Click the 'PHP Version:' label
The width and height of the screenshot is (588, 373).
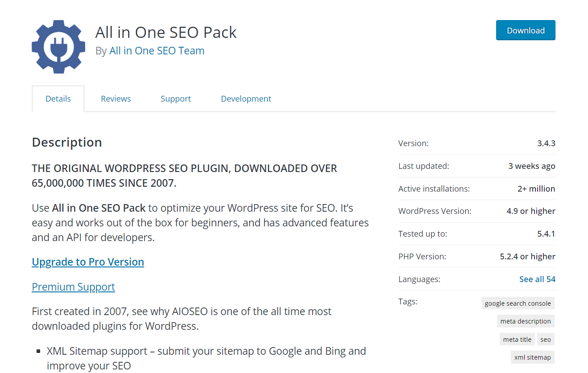[422, 256]
